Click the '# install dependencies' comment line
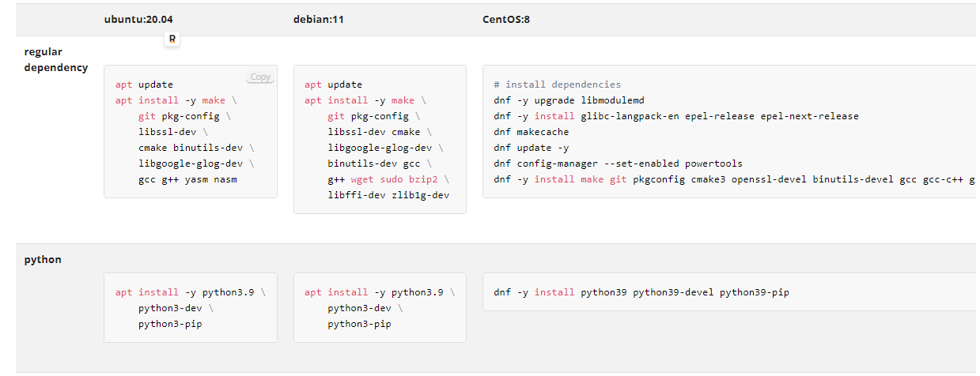Viewport: 980px width, 376px height. pos(557,85)
